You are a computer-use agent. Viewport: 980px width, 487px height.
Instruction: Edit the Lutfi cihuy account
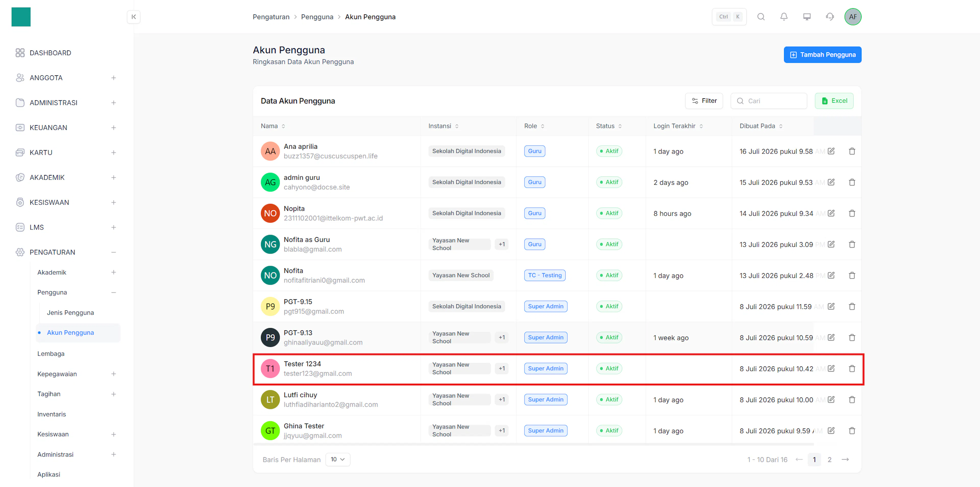831,400
